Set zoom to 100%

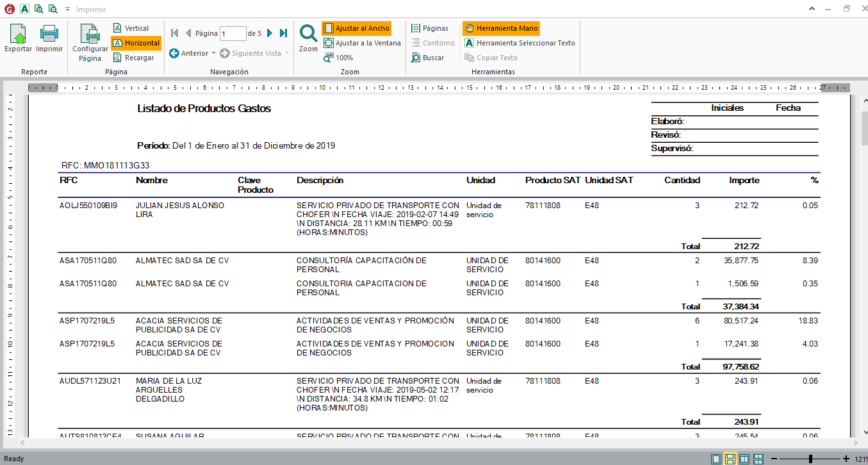338,58
